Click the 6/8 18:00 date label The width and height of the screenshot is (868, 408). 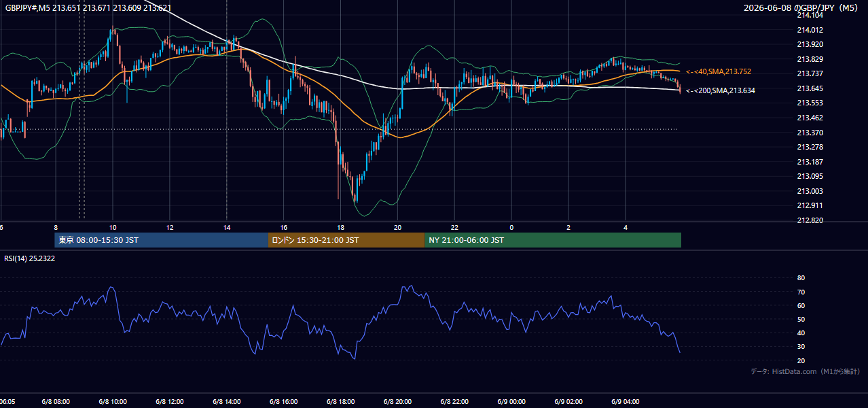click(341, 401)
